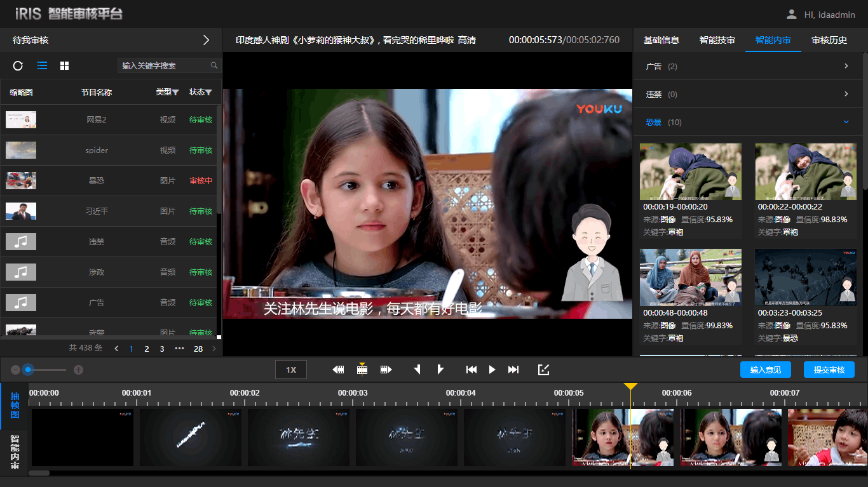Collapse the 恐暴 (10) section
This screenshot has width=868, height=487.
pos(748,122)
